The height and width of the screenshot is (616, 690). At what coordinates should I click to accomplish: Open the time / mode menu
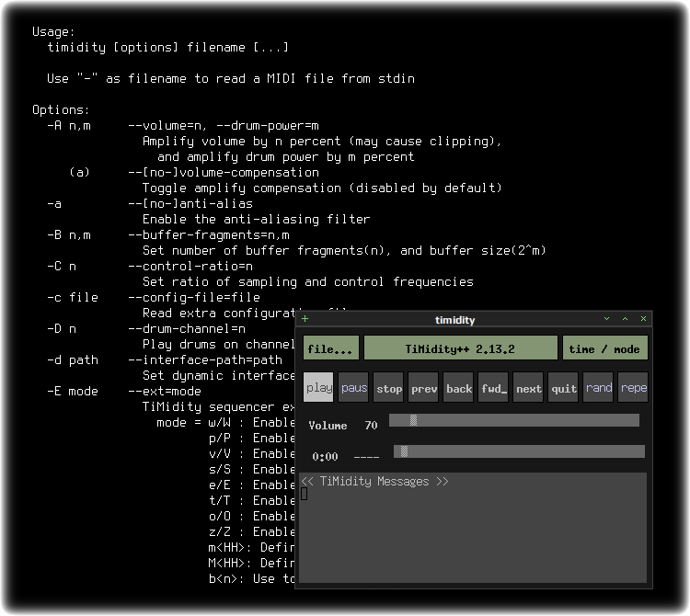click(604, 348)
